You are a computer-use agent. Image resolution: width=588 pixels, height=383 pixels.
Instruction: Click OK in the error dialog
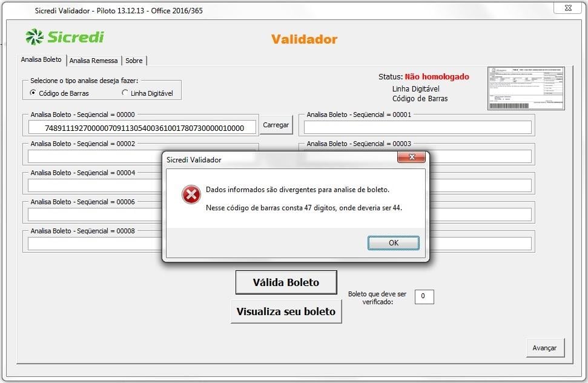pyautogui.click(x=394, y=242)
